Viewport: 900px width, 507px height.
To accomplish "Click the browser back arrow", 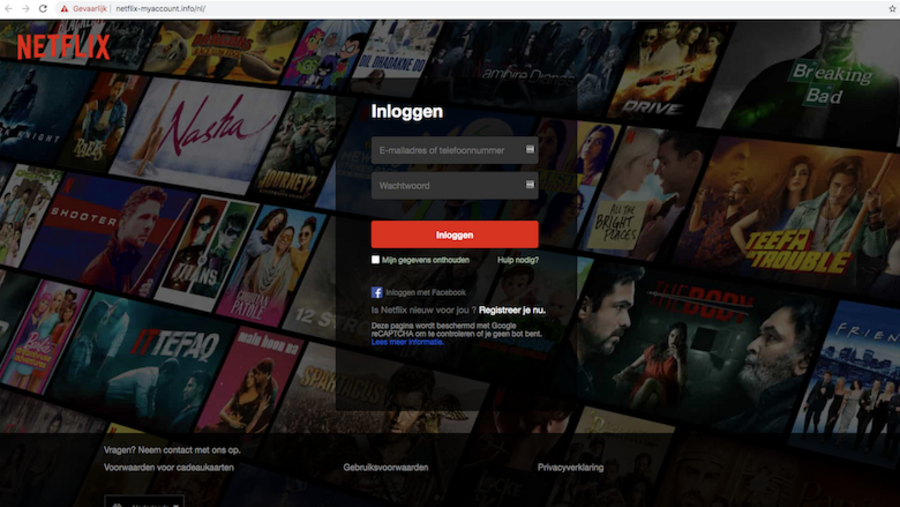I will pyautogui.click(x=9, y=9).
